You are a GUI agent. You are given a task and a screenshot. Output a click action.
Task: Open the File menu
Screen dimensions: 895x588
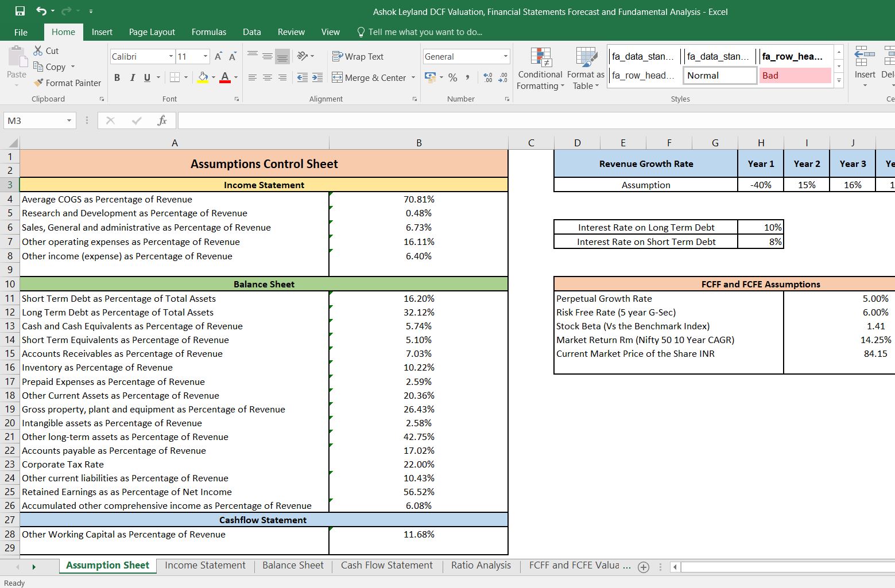pyautogui.click(x=21, y=32)
